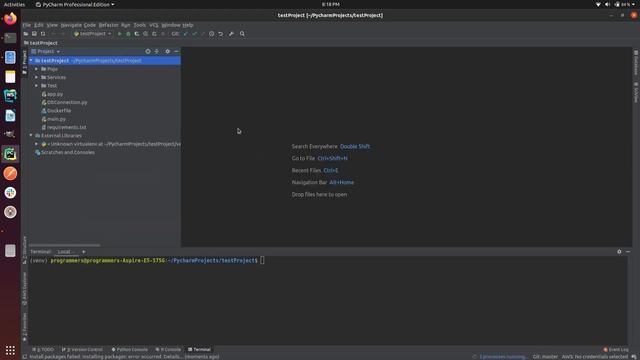640x360 pixels.
Task: Open terminal panel gear settings
Action: (619, 252)
